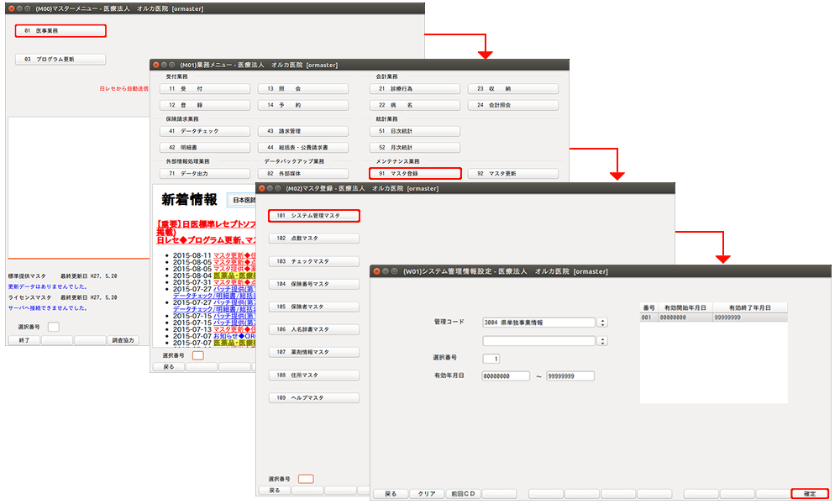The height and width of the screenshot is (504, 840).
Task: Open 41 データチェック button
Action: [x=205, y=131]
